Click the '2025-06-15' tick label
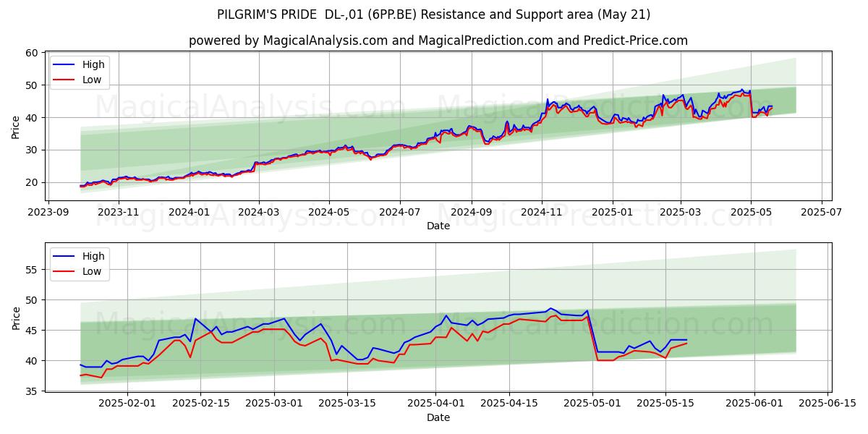Viewport: 868px width, 434px height. tap(828, 404)
